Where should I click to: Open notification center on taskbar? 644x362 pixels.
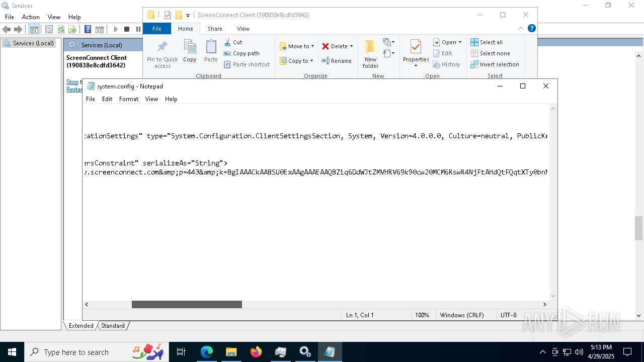tap(627, 352)
